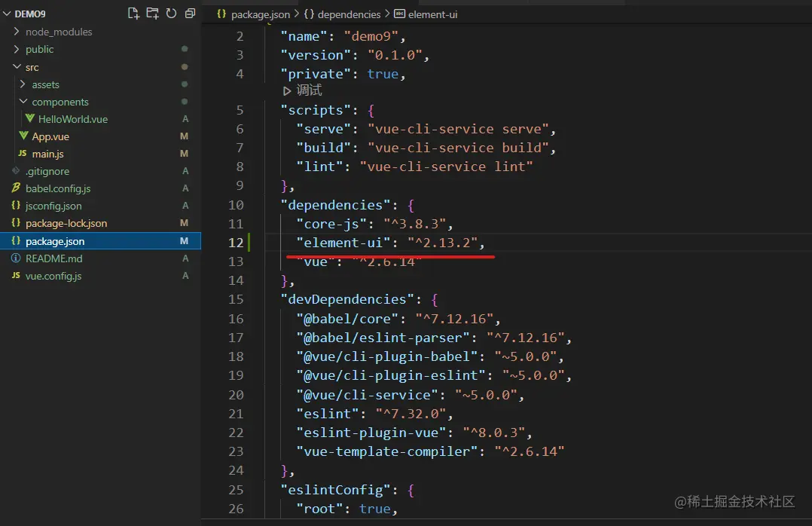Click the "@vue/cli-service" key
Viewport: 812px width, 526px height.
(367, 395)
